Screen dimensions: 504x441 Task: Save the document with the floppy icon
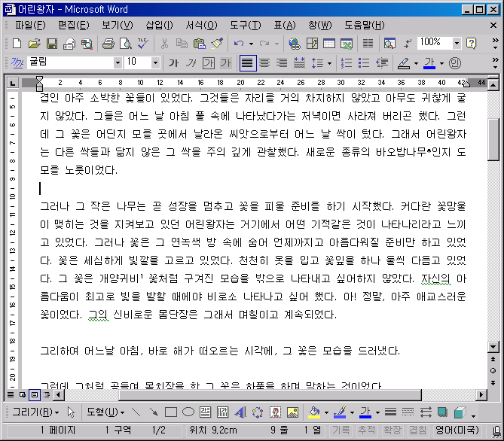52,44
